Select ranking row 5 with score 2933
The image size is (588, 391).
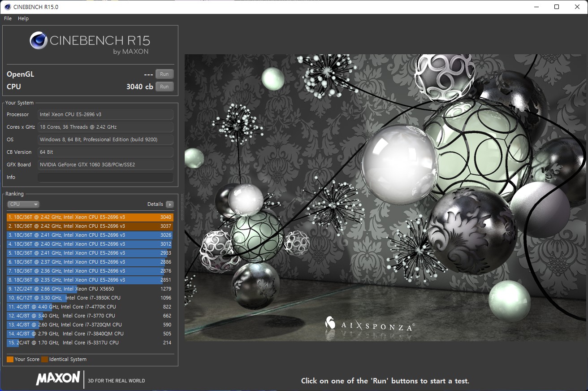(x=90, y=253)
